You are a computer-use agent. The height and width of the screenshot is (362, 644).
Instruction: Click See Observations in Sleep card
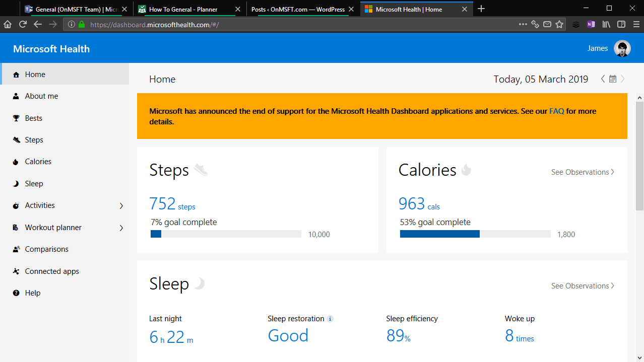(x=583, y=286)
